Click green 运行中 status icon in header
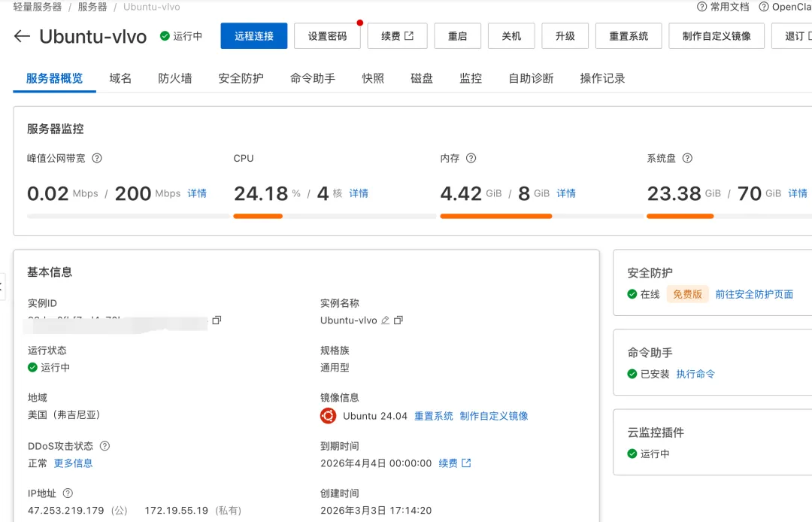This screenshot has height=522, width=812. pos(165,36)
